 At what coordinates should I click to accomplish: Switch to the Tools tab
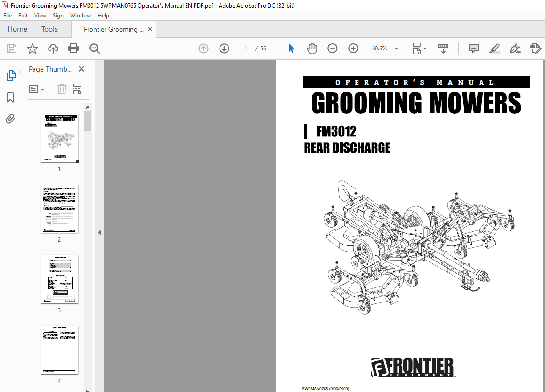coord(49,29)
